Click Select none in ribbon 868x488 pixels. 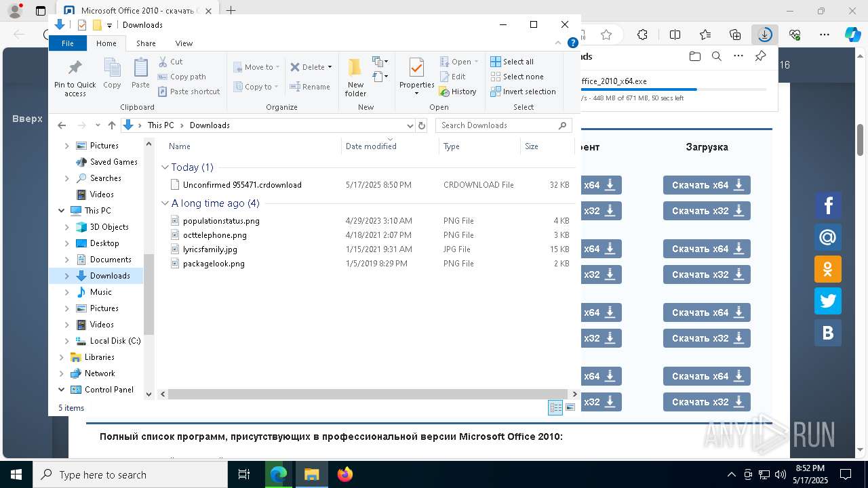[x=517, y=77]
